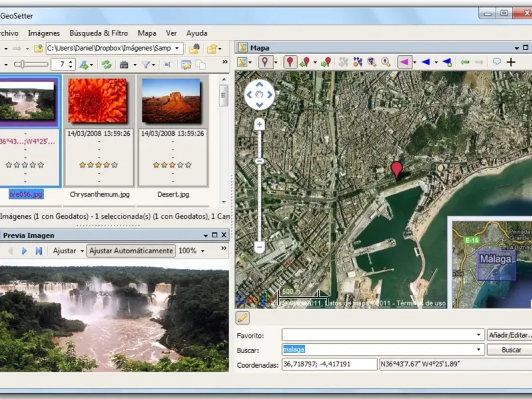The image size is (532, 399).
Task: Expand the Favorito combo box
Action: [x=479, y=334]
